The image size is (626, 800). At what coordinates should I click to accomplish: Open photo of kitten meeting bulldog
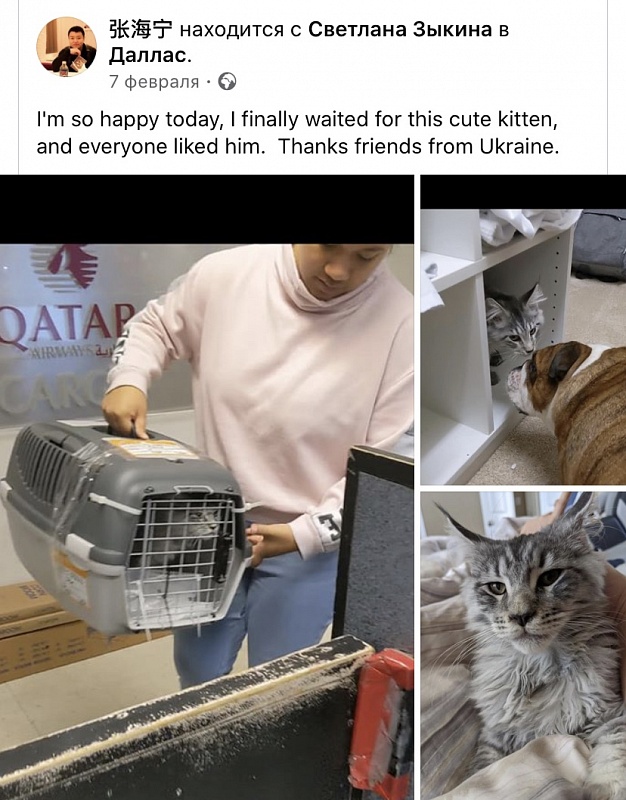click(x=523, y=330)
